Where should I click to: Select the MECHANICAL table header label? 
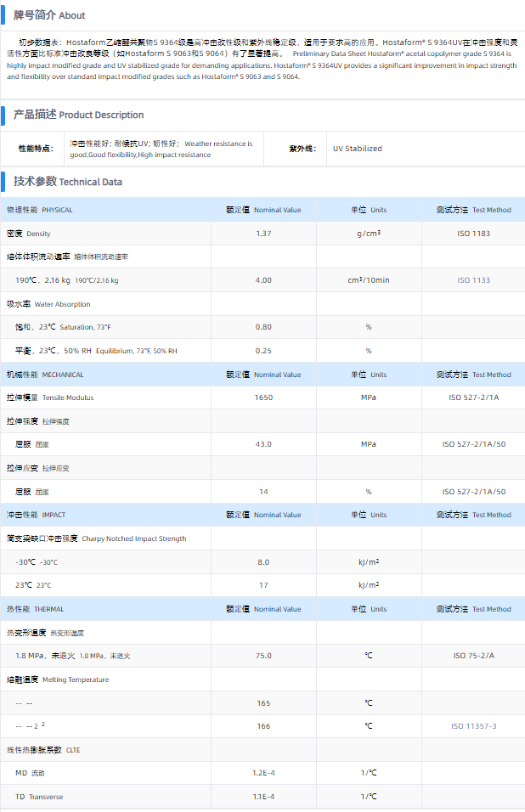tap(45, 375)
